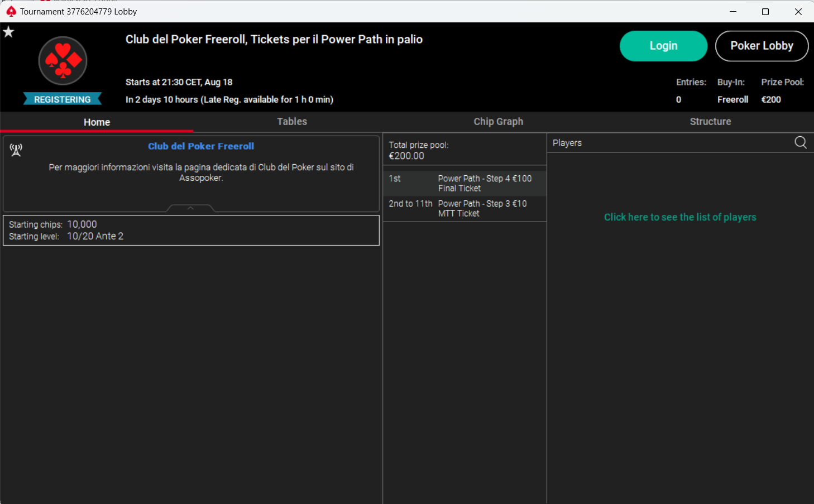Click the Buy-In Freeroll value
This screenshot has height=504, width=814.
click(x=732, y=99)
